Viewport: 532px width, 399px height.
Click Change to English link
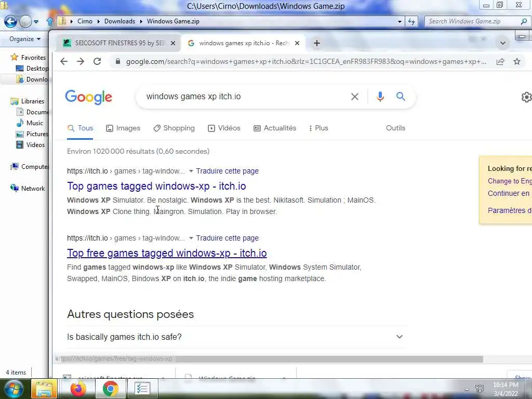pos(510,181)
